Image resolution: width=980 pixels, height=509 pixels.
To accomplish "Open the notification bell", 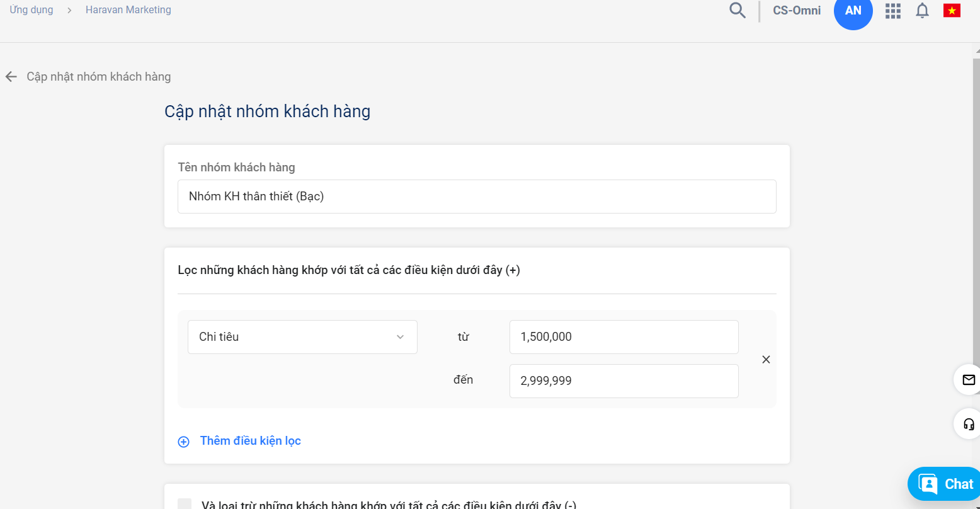I will tap(922, 11).
